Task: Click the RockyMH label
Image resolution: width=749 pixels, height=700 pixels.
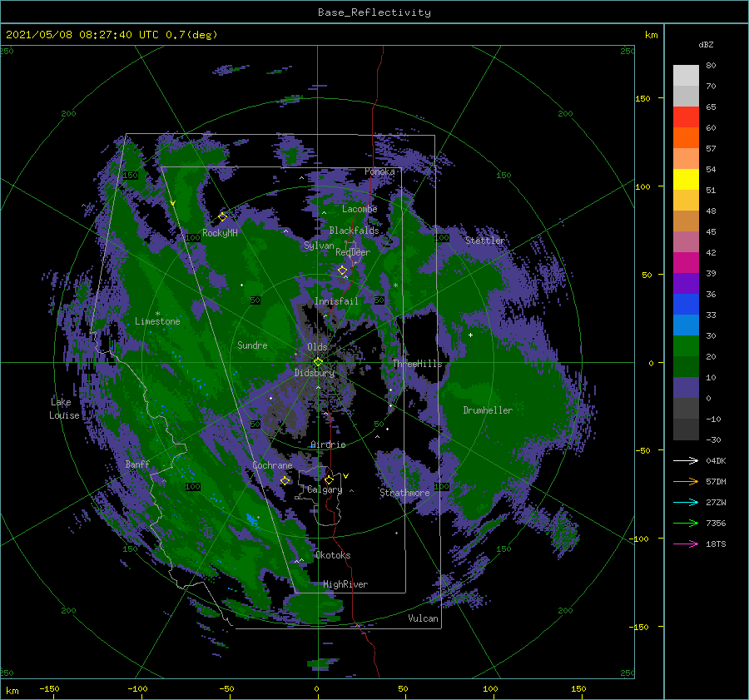Action: (220, 233)
